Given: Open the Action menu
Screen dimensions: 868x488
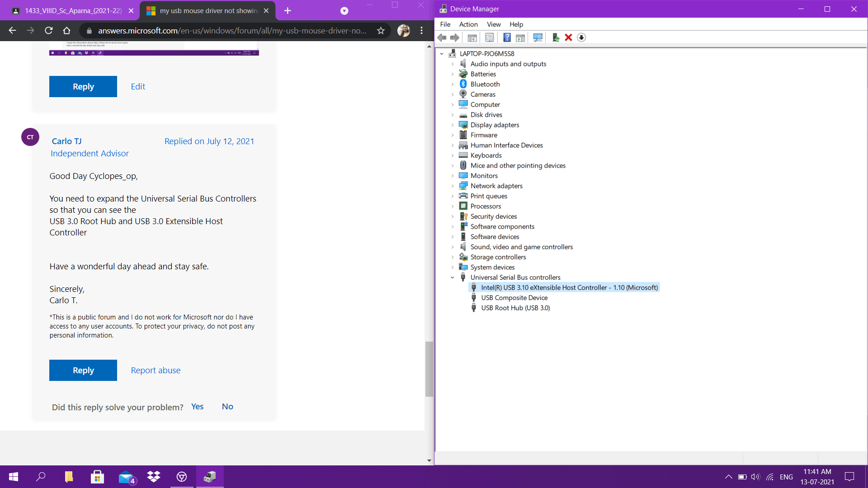Looking at the screenshot, I should pyautogui.click(x=468, y=24).
